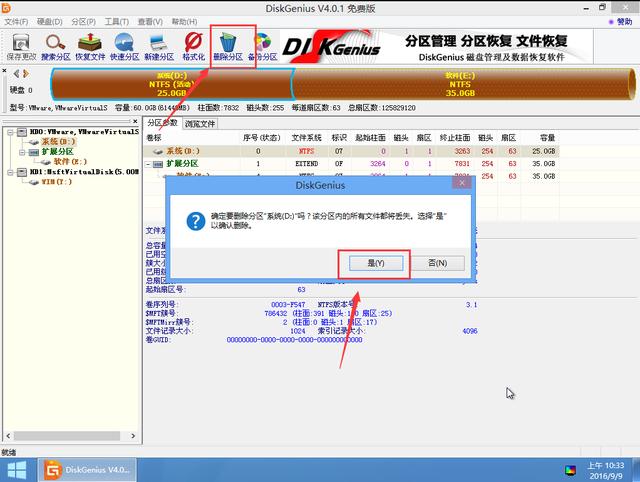Select HD1:MsftVirtualDisk in the tree
This screenshot has width=640, height=482.
coord(84,172)
